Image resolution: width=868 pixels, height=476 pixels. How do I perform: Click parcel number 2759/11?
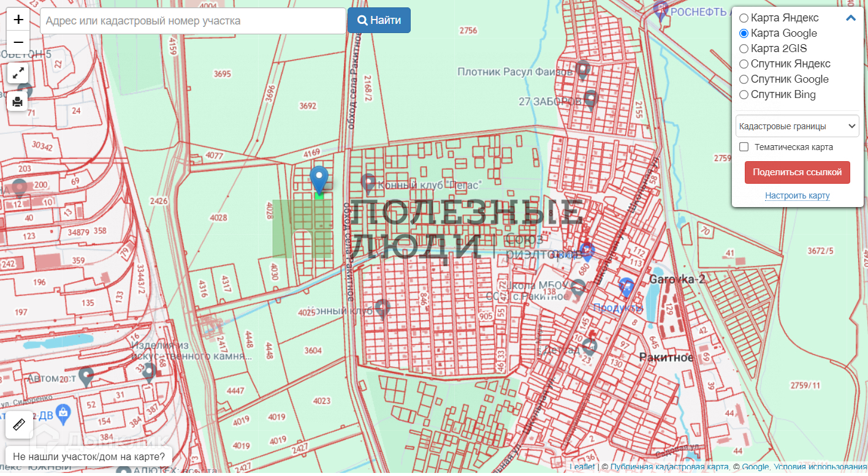pos(805,385)
